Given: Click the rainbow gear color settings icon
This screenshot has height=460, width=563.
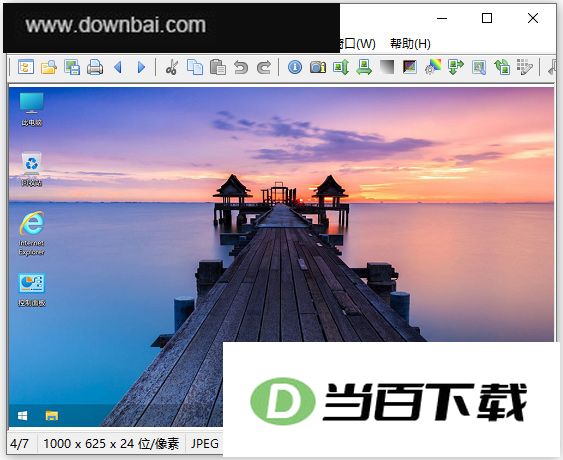Looking at the screenshot, I should pos(433,67).
